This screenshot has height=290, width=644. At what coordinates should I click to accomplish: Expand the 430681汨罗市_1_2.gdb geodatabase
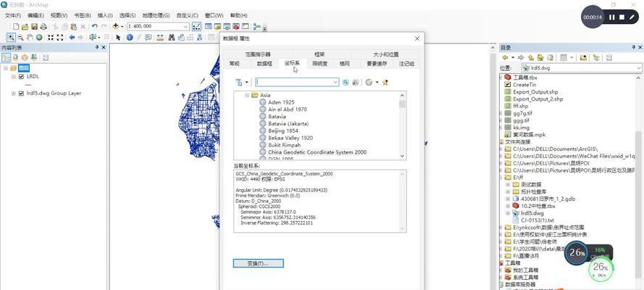pyautogui.click(x=508, y=199)
